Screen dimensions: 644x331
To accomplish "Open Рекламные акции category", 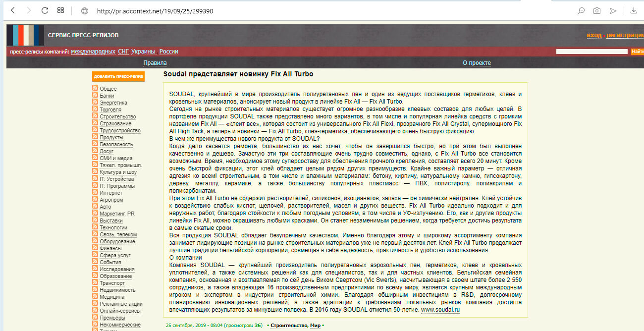I will click(121, 304).
